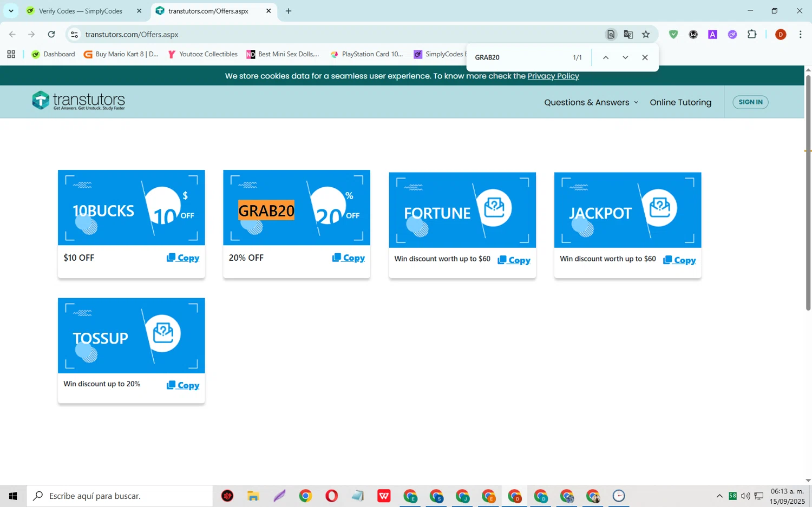Screen dimensions: 812x507
Task: Bookmark this page with star
Action: (646, 34)
